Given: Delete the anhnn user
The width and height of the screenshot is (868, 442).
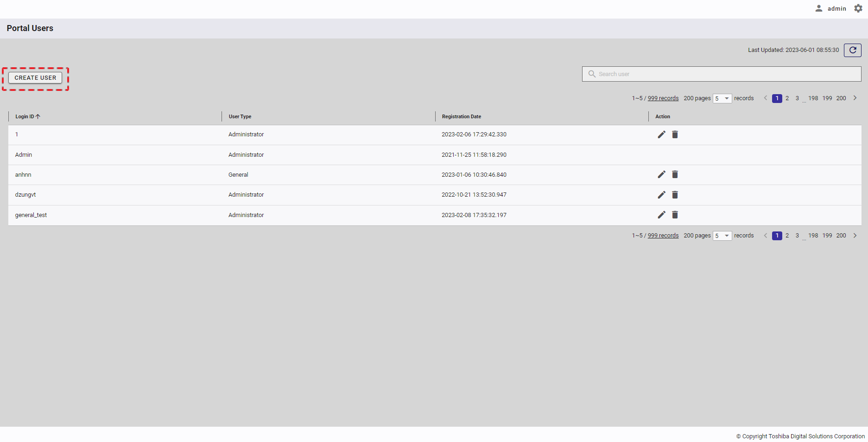Looking at the screenshot, I should click(675, 174).
